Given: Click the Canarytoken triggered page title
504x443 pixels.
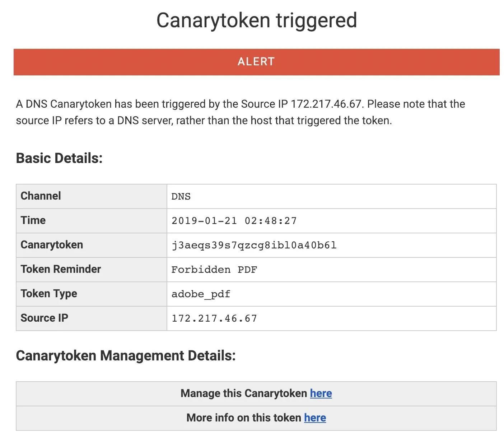Looking at the screenshot, I should (x=257, y=20).
